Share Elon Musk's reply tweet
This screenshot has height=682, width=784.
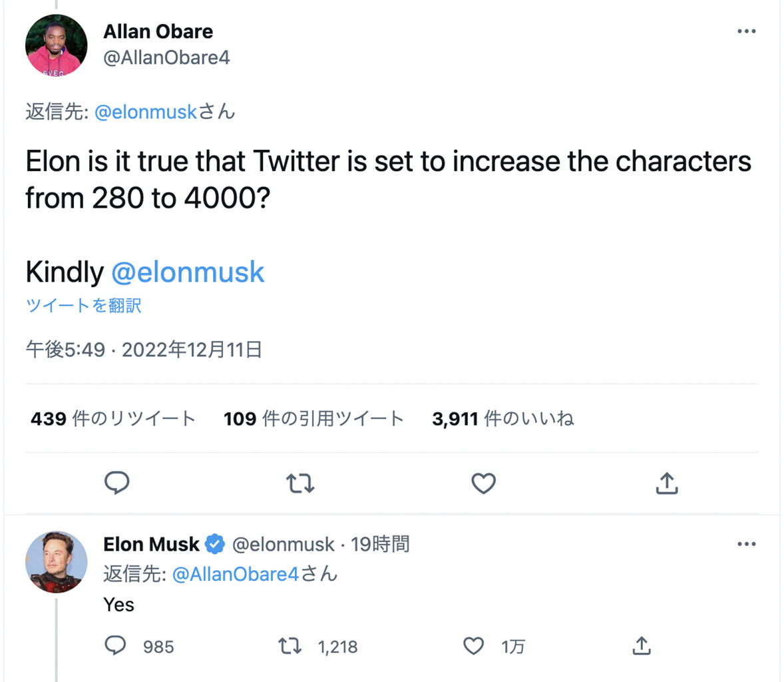click(641, 645)
